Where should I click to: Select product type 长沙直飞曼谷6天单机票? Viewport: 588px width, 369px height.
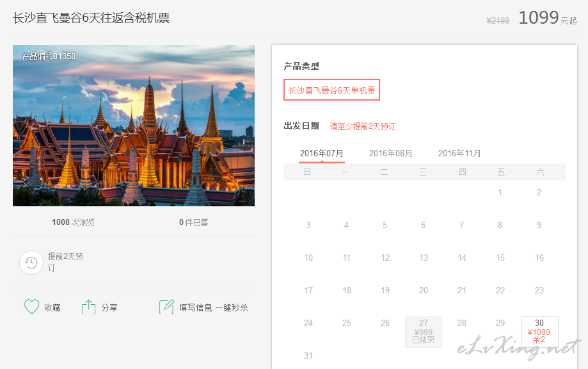tap(331, 90)
